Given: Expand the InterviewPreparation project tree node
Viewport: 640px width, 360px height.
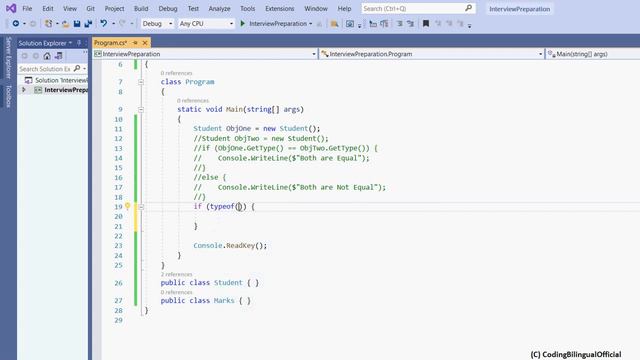Looking at the screenshot, I should pos(24,90).
